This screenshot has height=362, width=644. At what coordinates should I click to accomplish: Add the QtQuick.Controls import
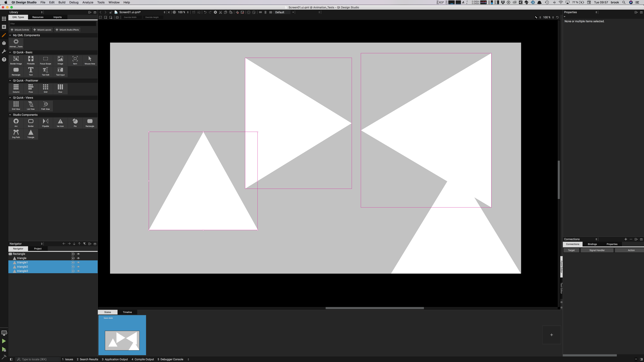click(x=20, y=30)
